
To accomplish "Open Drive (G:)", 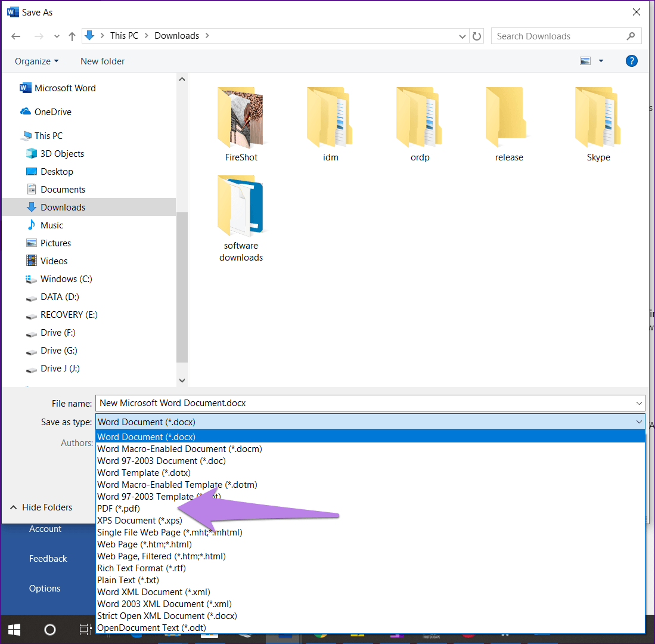I will [x=51, y=351].
